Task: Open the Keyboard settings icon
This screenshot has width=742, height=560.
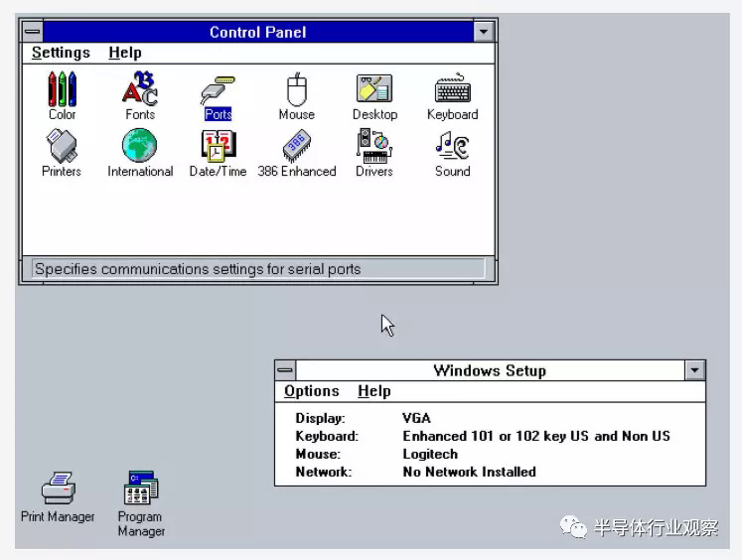Action: click(x=452, y=90)
